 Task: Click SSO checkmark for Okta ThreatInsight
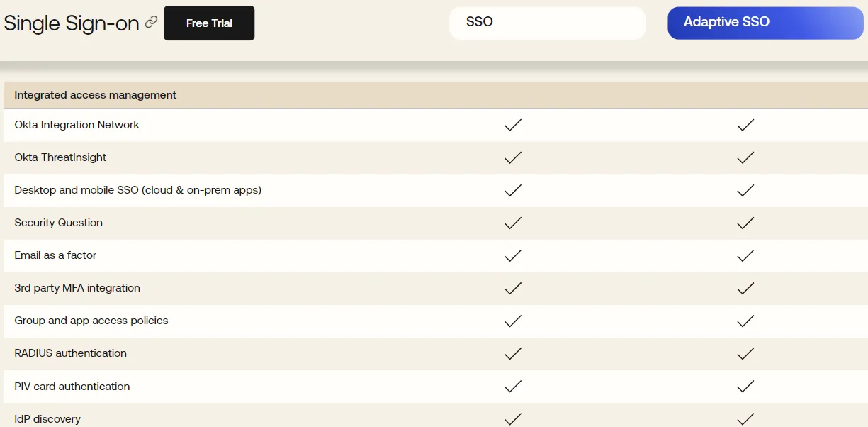click(513, 157)
